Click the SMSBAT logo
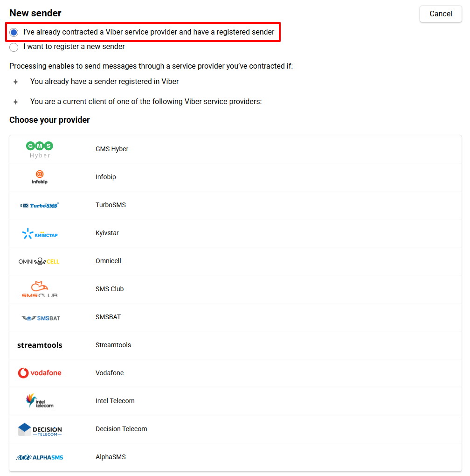This screenshot has height=476, width=470. click(41, 318)
